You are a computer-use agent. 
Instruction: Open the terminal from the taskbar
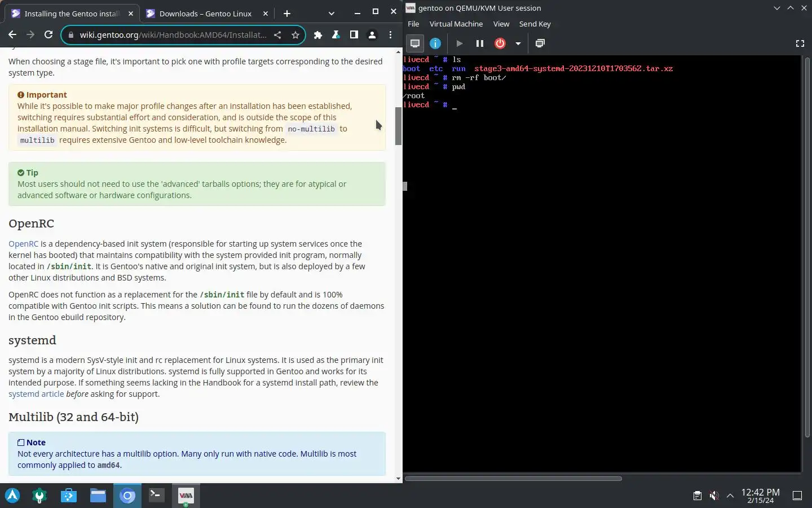tap(156, 496)
